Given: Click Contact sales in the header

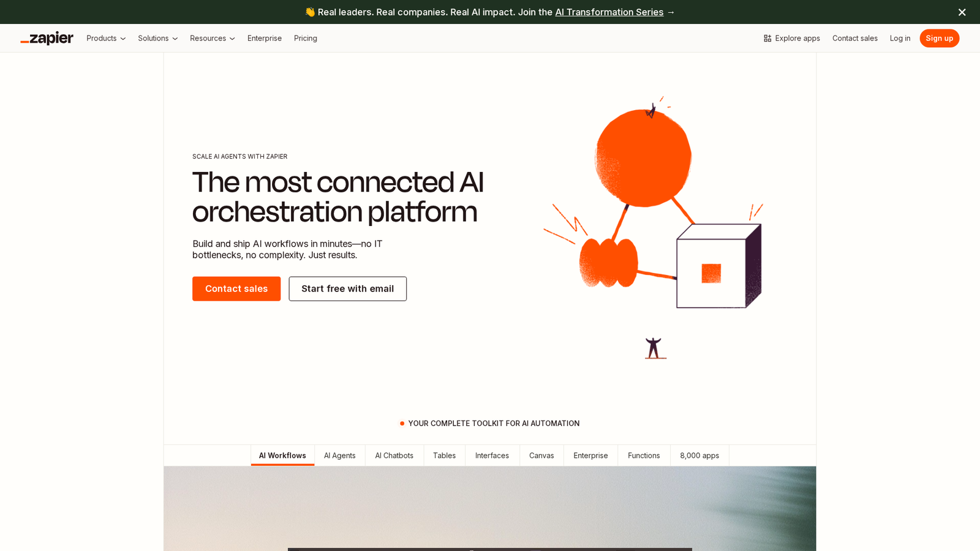Looking at the screenshot, I should tap(854, 38).
